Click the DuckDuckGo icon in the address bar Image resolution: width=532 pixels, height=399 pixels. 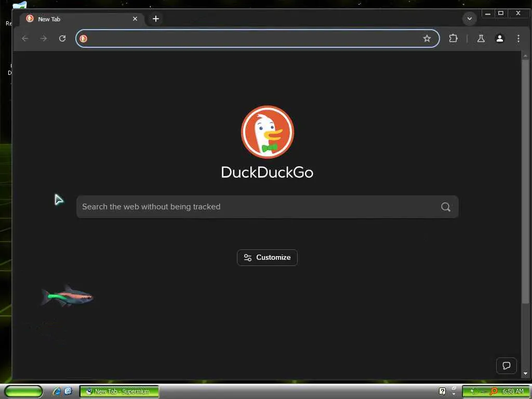pos(84,38)
